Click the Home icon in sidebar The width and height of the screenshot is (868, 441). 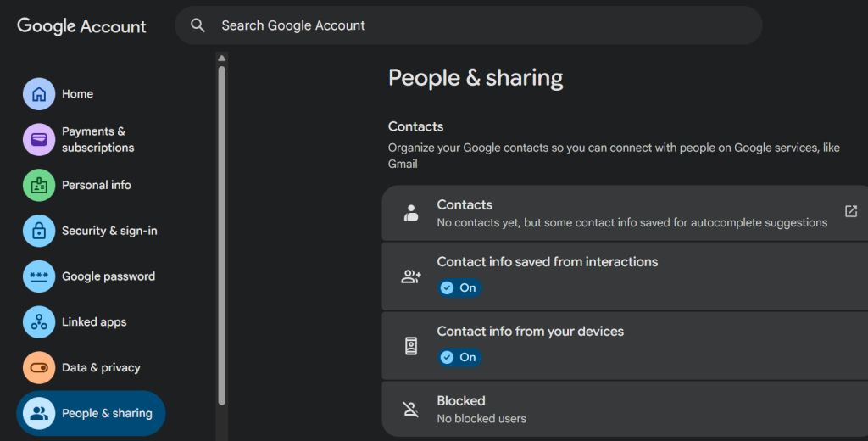(x=39, y=93)
